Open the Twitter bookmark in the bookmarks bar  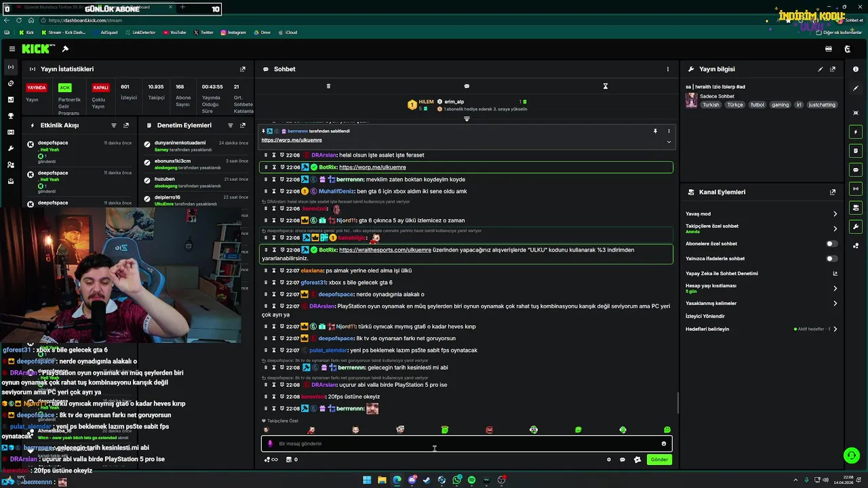pos(203,32)
